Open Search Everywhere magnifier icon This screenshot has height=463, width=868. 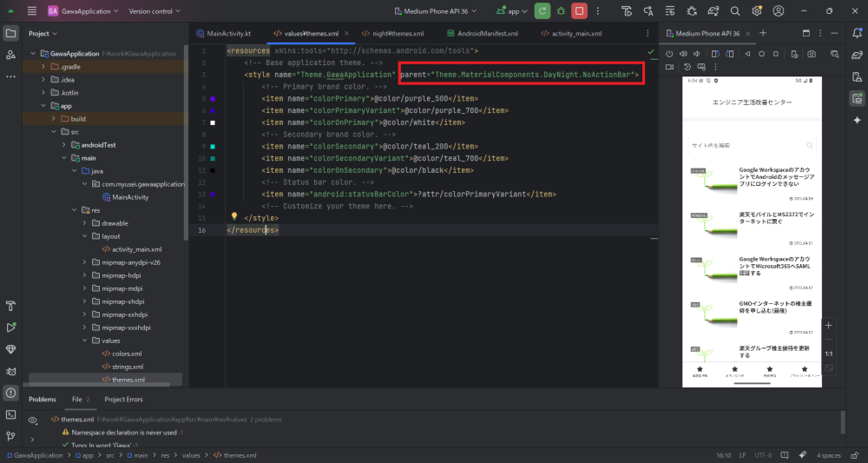point(734,11)
